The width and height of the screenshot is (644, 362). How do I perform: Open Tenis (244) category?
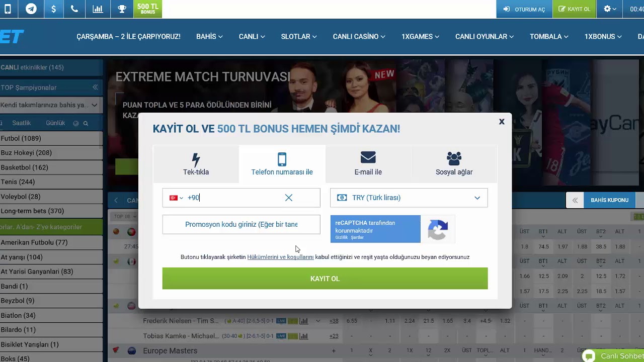pyautogui.click(x=50, y=182)
